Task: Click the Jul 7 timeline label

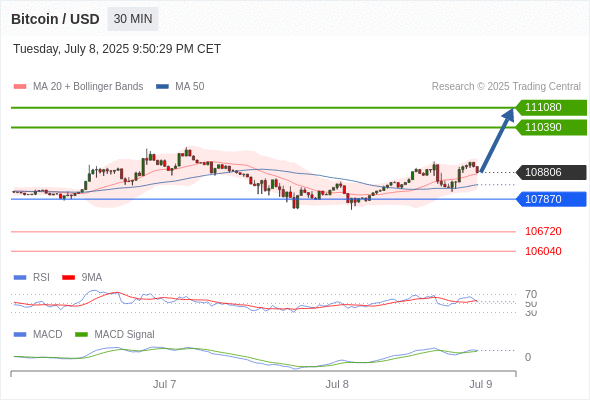Action: [164, 384]
